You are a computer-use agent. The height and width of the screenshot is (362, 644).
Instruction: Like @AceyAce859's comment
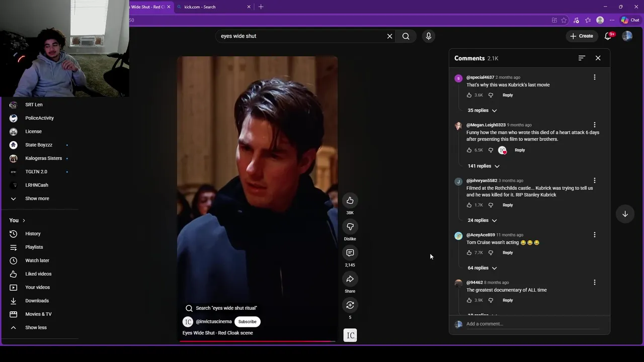pos(469,253)
